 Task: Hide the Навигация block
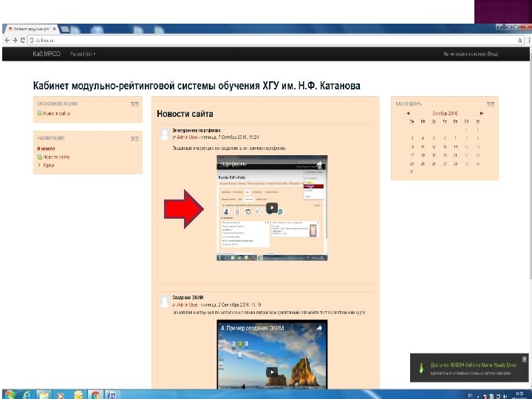pyautogui.click(x=132, y=138)
